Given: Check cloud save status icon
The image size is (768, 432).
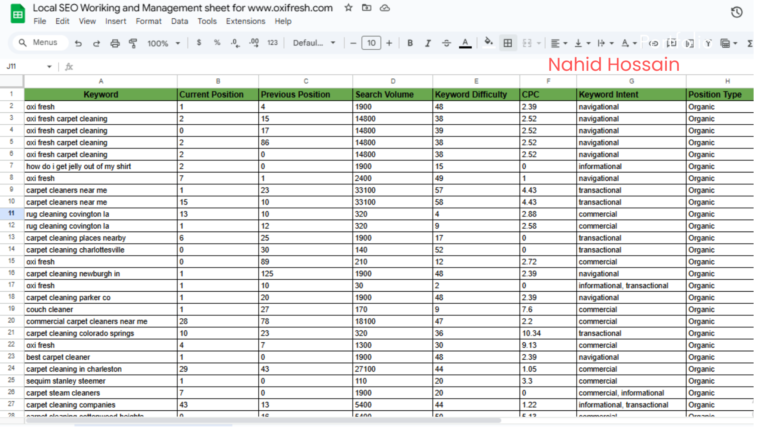Looking at the screenshot, I should (385, 8).
